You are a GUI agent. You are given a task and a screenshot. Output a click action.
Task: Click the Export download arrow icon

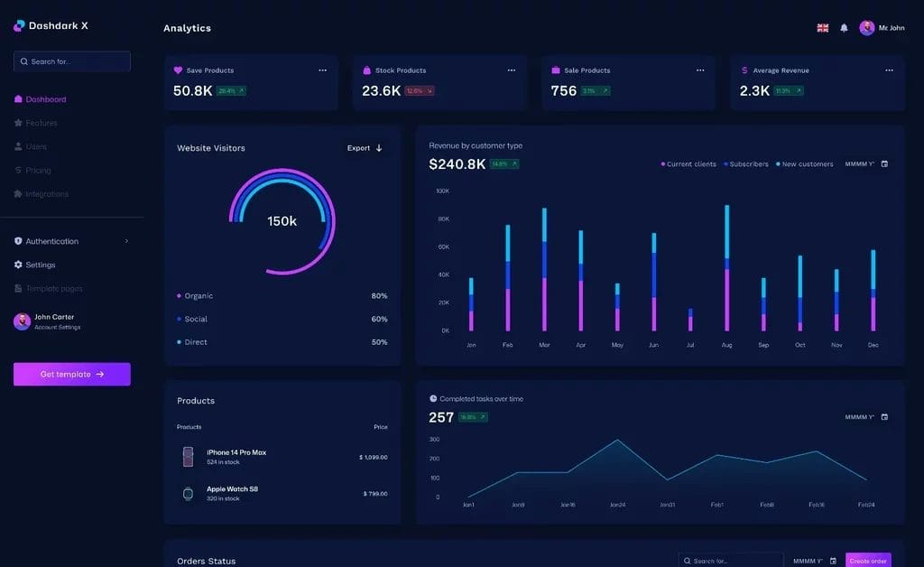[379, 148]
